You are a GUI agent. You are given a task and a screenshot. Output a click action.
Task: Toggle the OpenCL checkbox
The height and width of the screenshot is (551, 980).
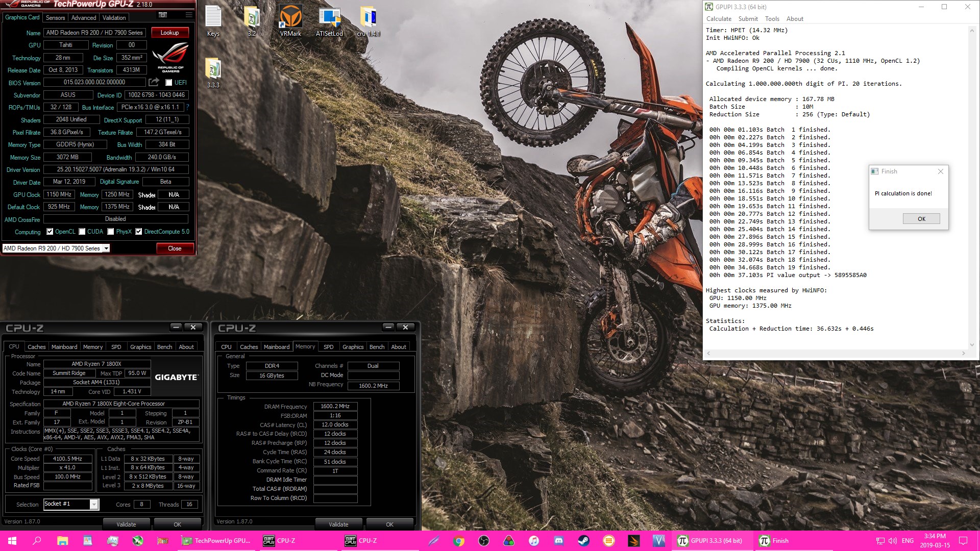pyautogui.click(x=50, y=232)
